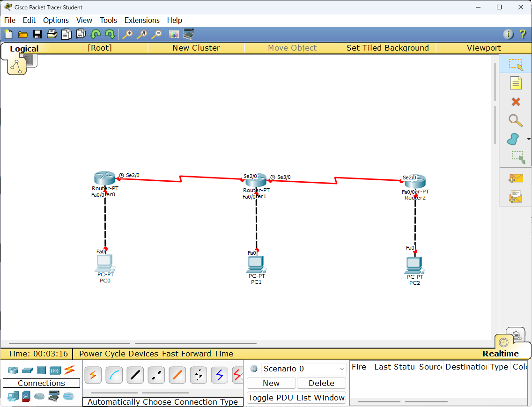532x407 pixels.
Task: Pick the automatic connection lightning button
Action: click(93, 375)
